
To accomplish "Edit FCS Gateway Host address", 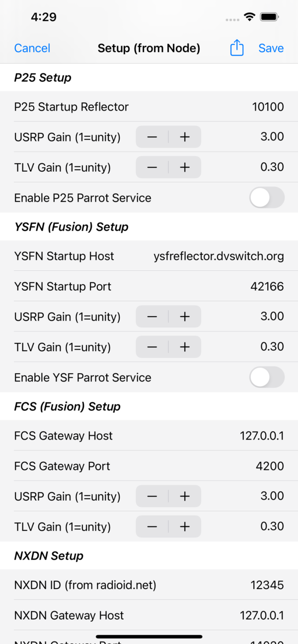I will tap(262, 436).
